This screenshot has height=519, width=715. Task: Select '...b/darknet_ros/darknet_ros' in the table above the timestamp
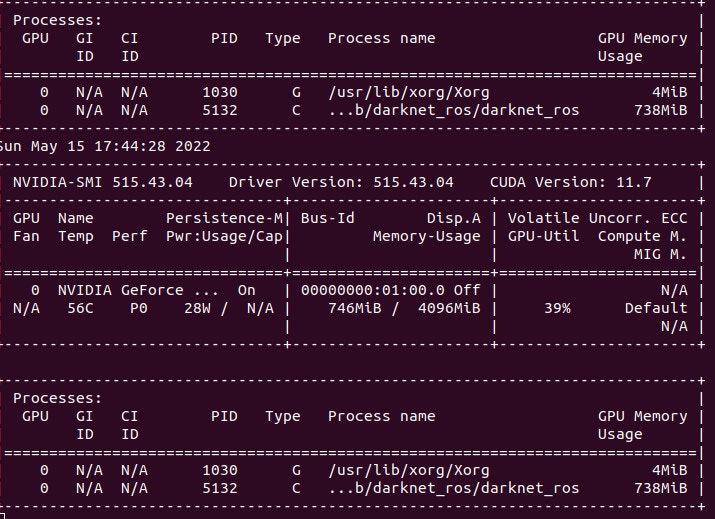pyautogui.click(x=454, y=110)
